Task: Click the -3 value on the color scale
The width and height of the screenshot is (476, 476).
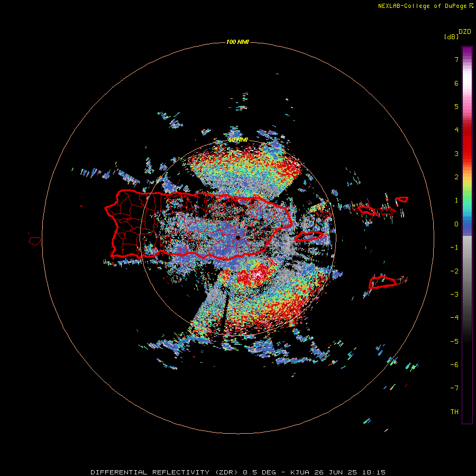Action: pos(454,295)
